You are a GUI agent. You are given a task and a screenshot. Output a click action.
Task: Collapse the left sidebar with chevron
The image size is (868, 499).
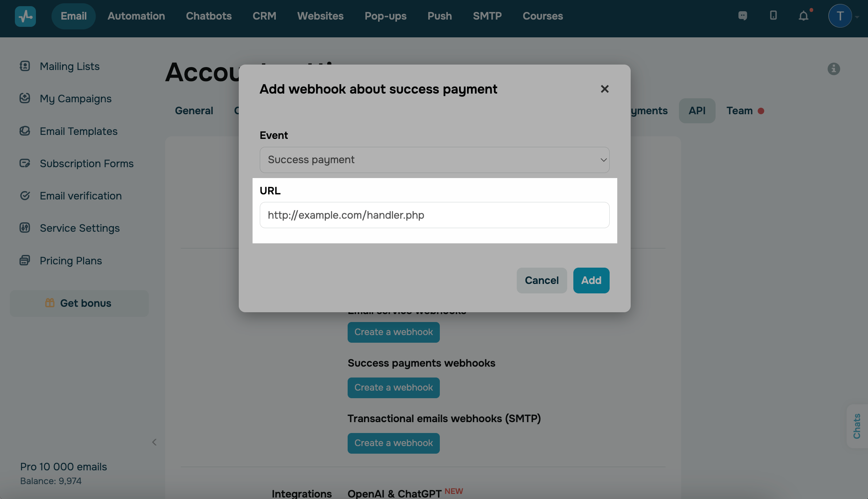[154, 442]
